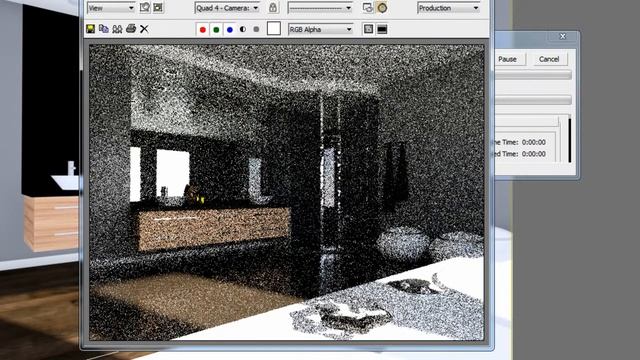640x360 pixels.
Task: Toggle the blue channel display
Action: pyautogui.click(x=230, y=29)
